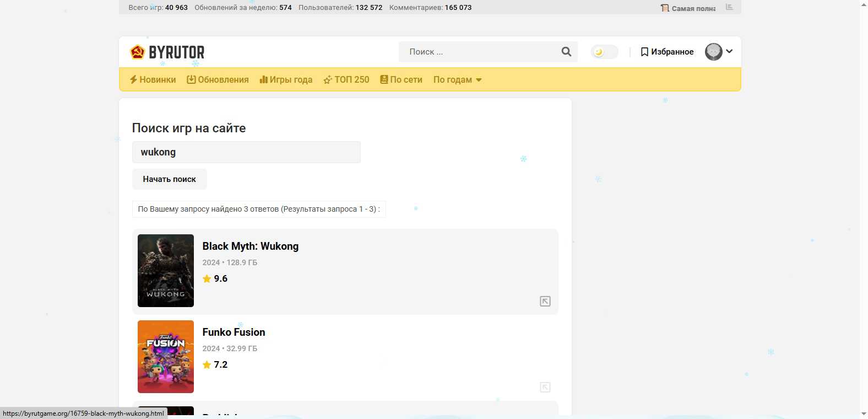Image resolution: width=868 pixels, height=419 pixels.
Task: Open the Новинки menu item
Action: click(x=153, y=79)
